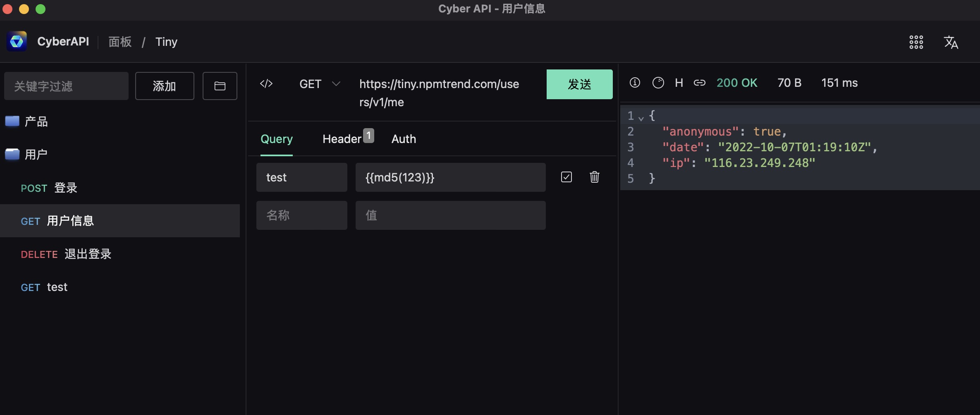Collapse the JSON object on line 1

click(641, 118)
